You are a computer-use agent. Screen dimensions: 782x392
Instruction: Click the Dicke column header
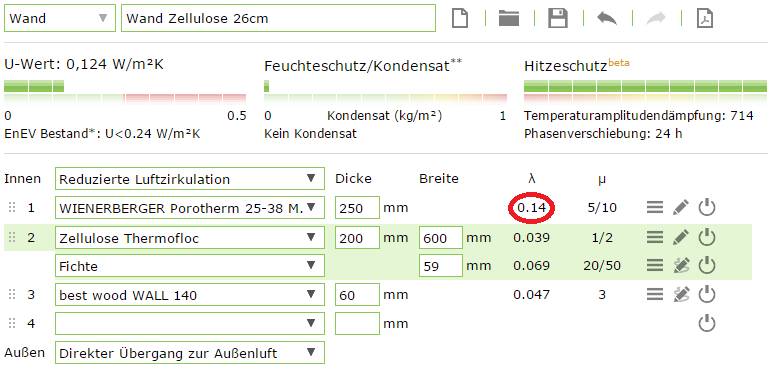(x=353, y=179)
